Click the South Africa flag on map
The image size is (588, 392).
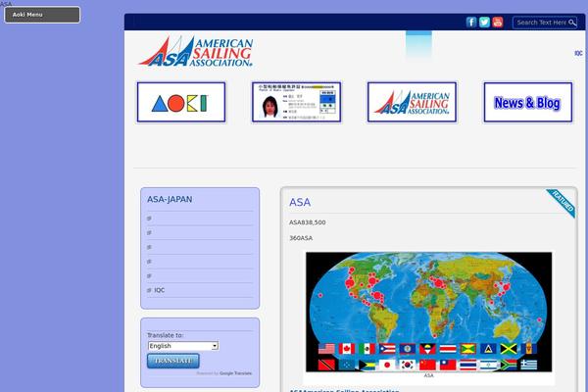tap(509, 365)
